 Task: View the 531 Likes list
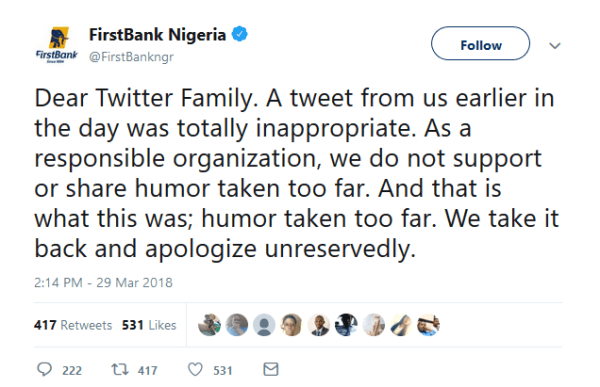pos(149,325)
